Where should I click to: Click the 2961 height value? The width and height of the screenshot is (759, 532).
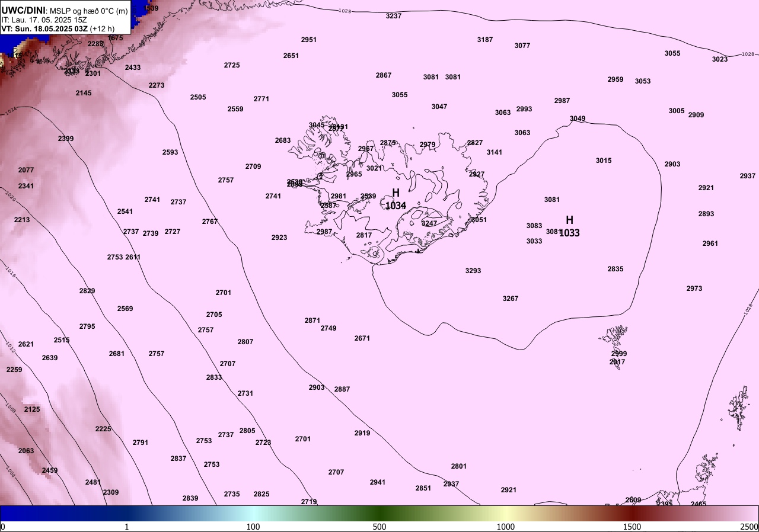coord(710,243)
